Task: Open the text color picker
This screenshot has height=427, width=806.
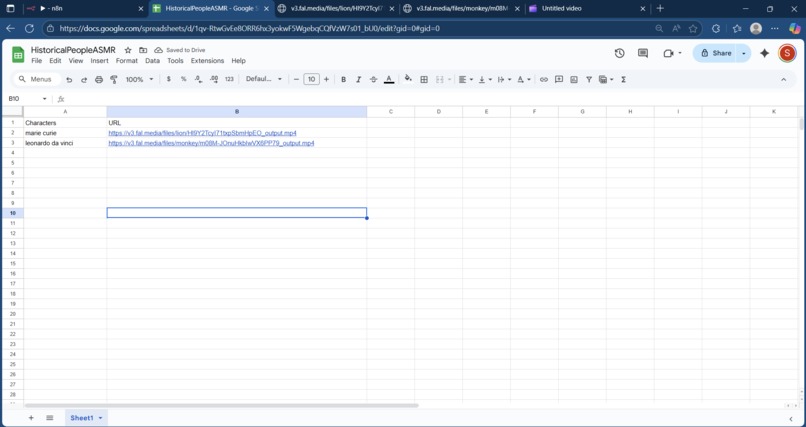Action: point(389,80)
